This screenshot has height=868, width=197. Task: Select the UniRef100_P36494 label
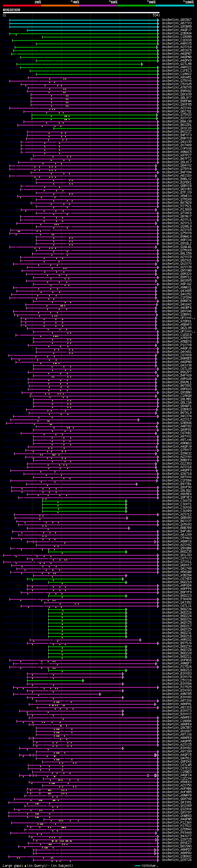(177, 600)
